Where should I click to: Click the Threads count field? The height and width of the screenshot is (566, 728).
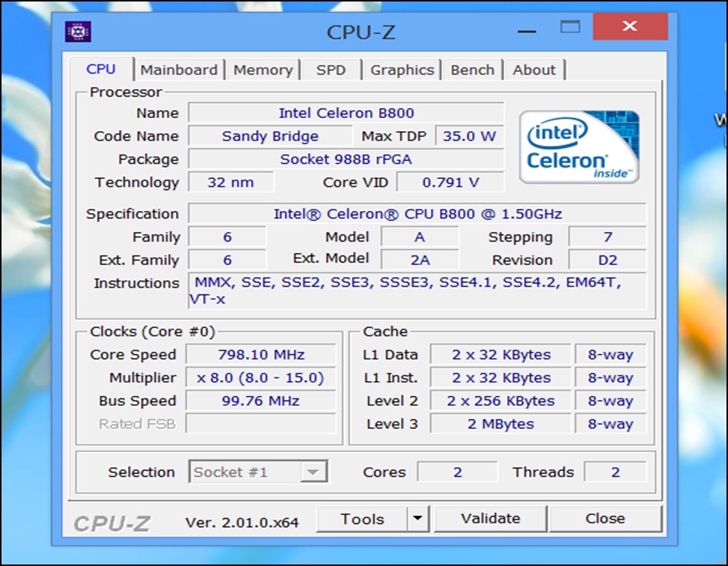tap(615, 472)
